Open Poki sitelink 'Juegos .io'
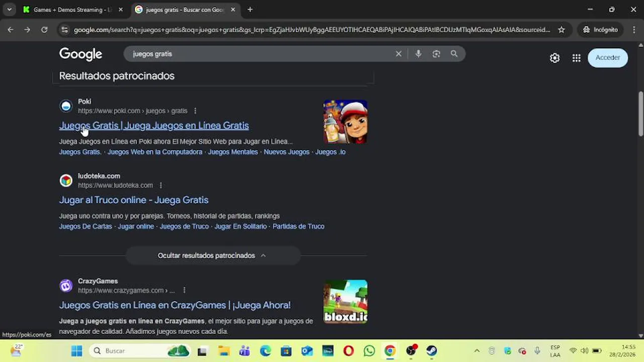644x362 pixels. [x=331, y=152]
